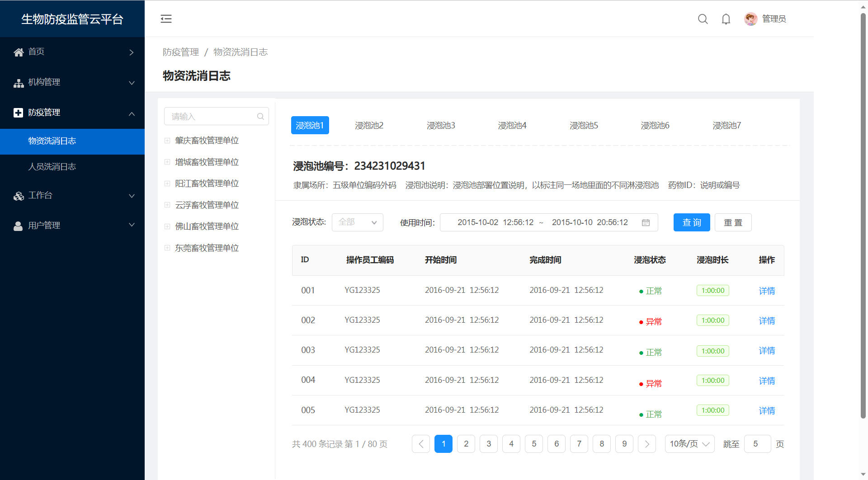This screenshot has height=480, width=868.
Task: Click the user icon beside 用户管理
Action: tap(18, 226)
